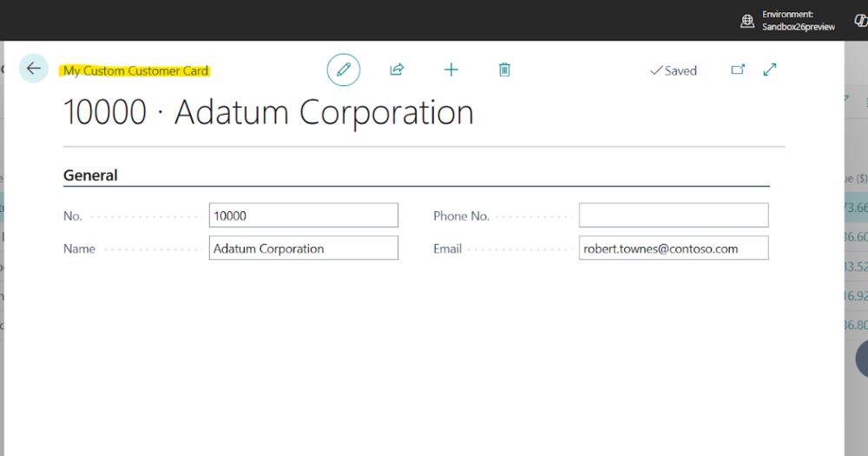Click the Phone No. field label
The image size is (868, 456).
pyautogui.click(x=461, y=216)
